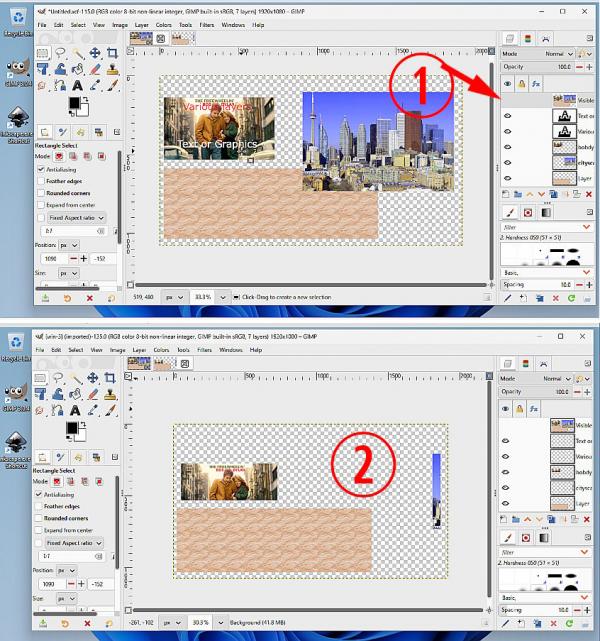600x641 pixels.
Task: Choose the Crop tool in Untitled.xcf window
Action: 112,53
